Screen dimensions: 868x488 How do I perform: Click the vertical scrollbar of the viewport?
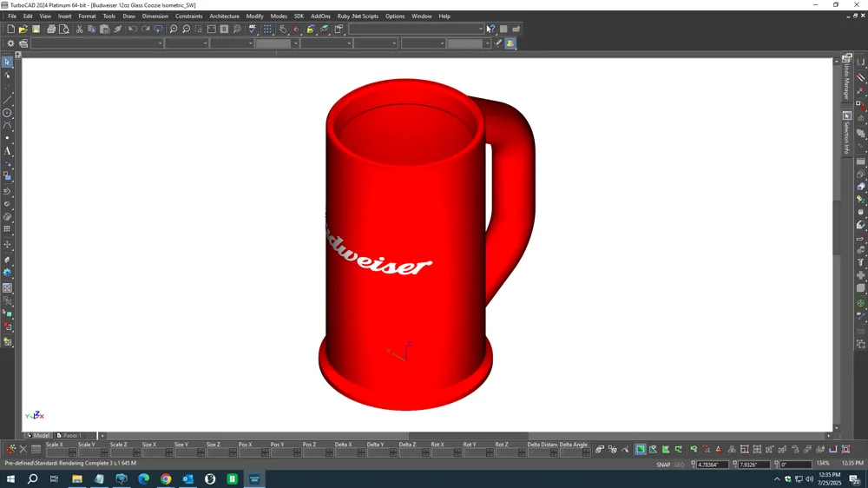coord(836,244)
